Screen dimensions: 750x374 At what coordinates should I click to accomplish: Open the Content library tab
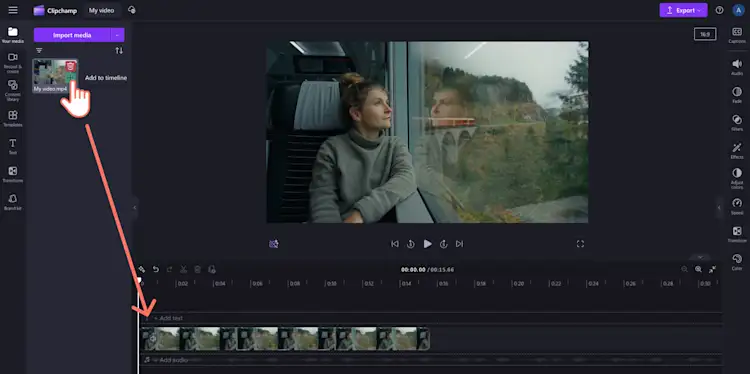tap(13, 90)
